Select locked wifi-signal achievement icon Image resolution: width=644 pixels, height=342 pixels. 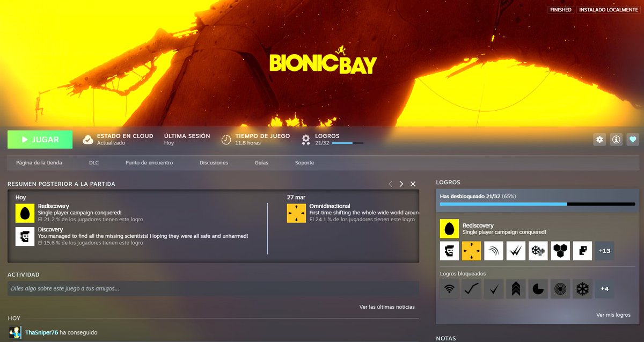click(x=449, y=289)
